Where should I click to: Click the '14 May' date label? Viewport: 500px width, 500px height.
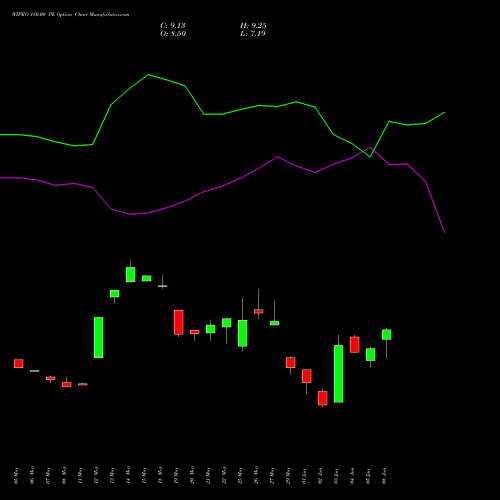point(129,476)
